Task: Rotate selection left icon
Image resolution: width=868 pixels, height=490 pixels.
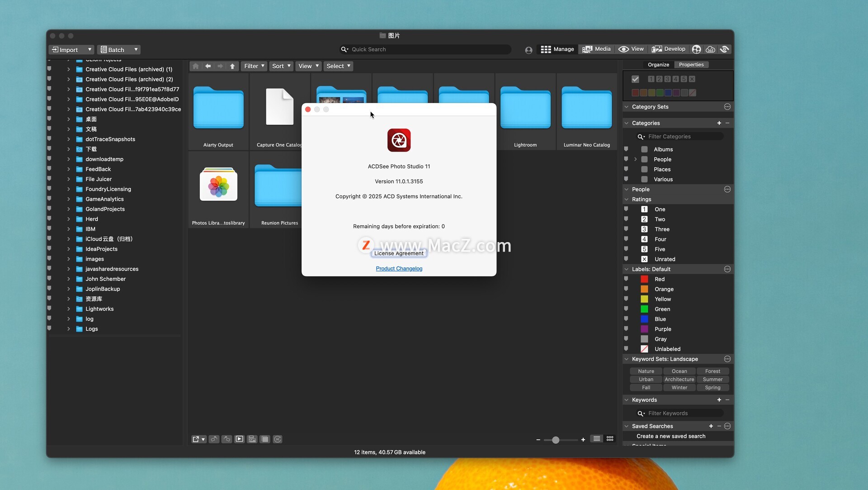Action: pos(214,439)
